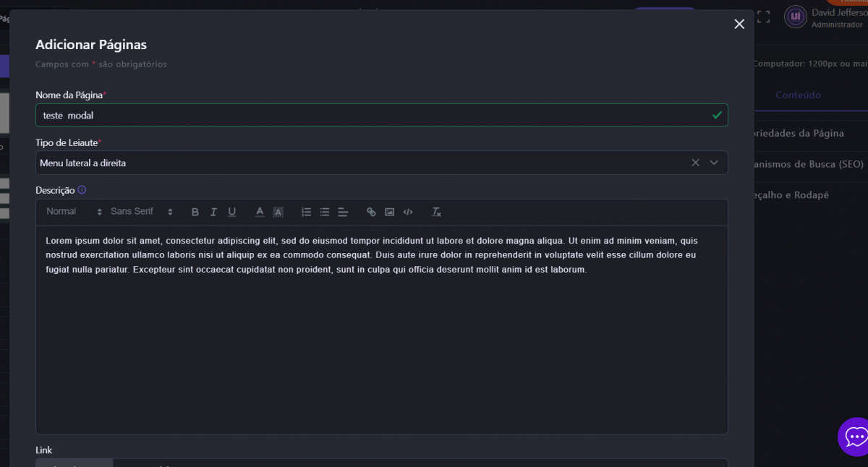Expand the Tipo de Leiaute dropdown
The image size is (868, 467).
click(714, 163)
